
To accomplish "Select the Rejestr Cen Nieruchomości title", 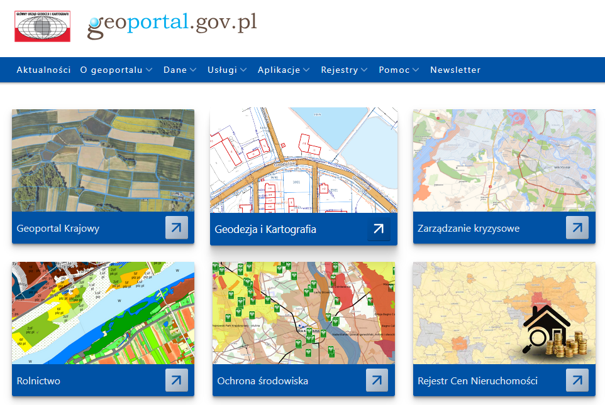I will click(477, 381).
